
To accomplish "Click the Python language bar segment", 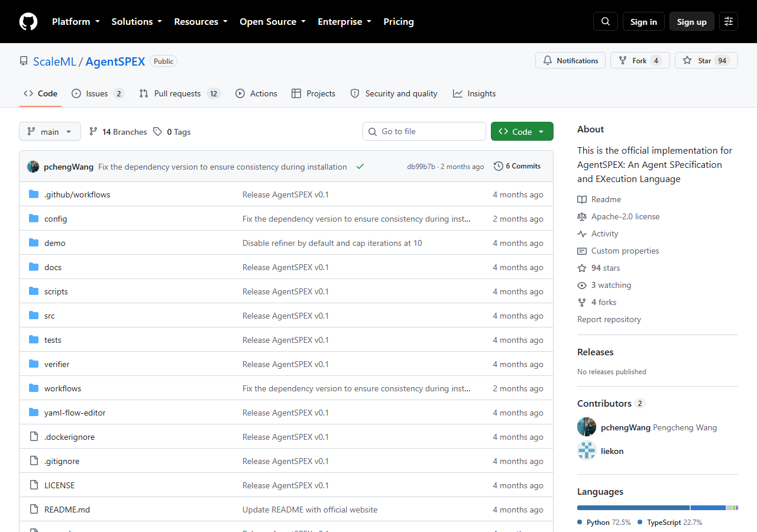I will pos(633,508).
